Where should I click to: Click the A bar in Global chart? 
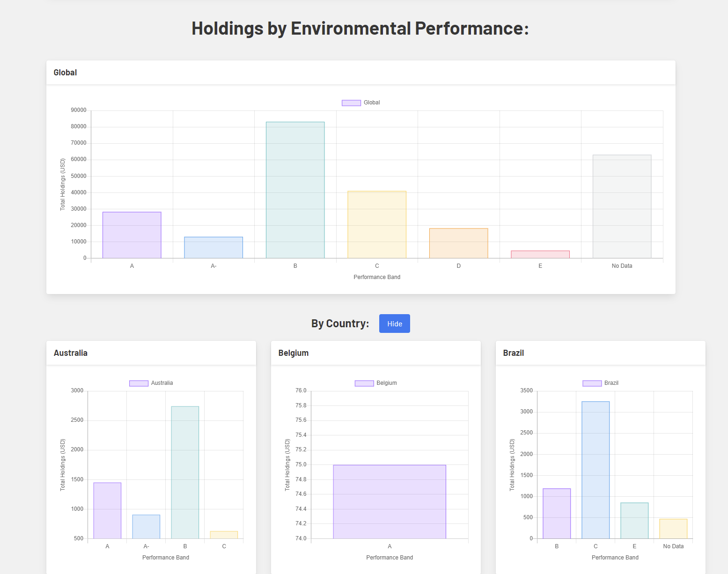pyautogui.click(x=132, y=235)
